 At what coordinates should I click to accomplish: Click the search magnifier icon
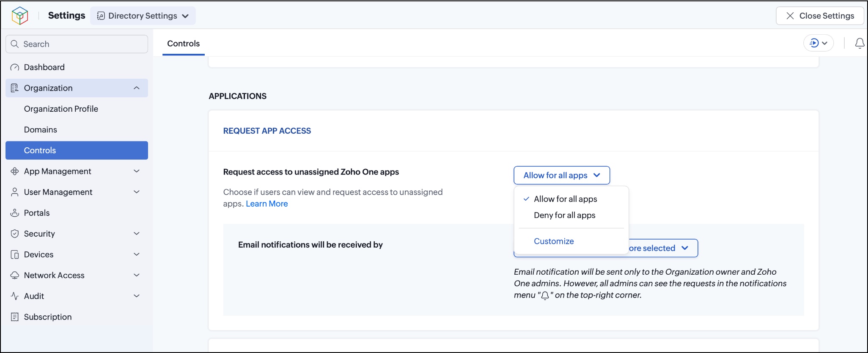15,44
